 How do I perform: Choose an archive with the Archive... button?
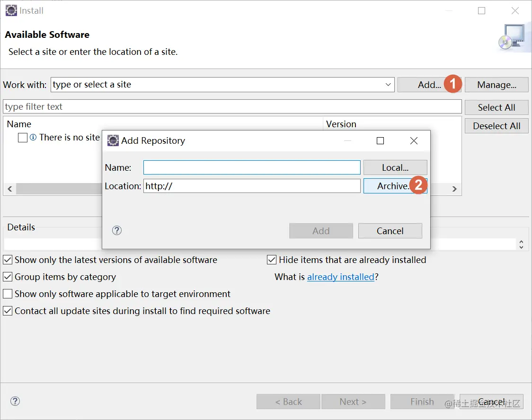[x=395, y=186]
